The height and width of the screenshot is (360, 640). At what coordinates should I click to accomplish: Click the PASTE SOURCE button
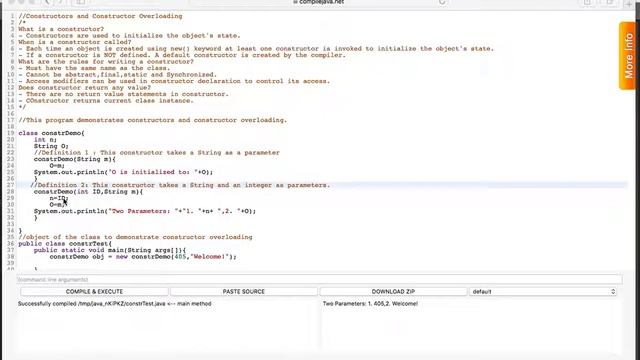(244, 291)
